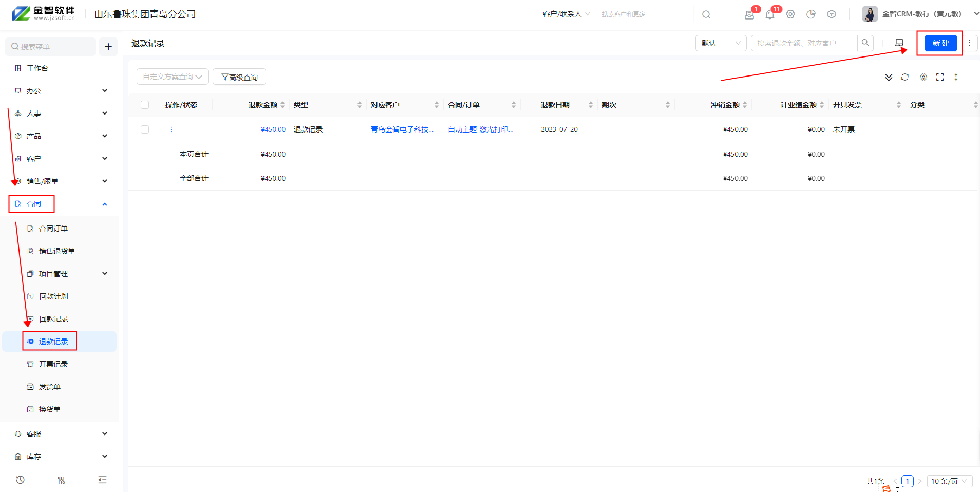Viewport: 980px width, 492px height.
Task: Open 开票记录 in the sidebar
Action: coord(53,364)
